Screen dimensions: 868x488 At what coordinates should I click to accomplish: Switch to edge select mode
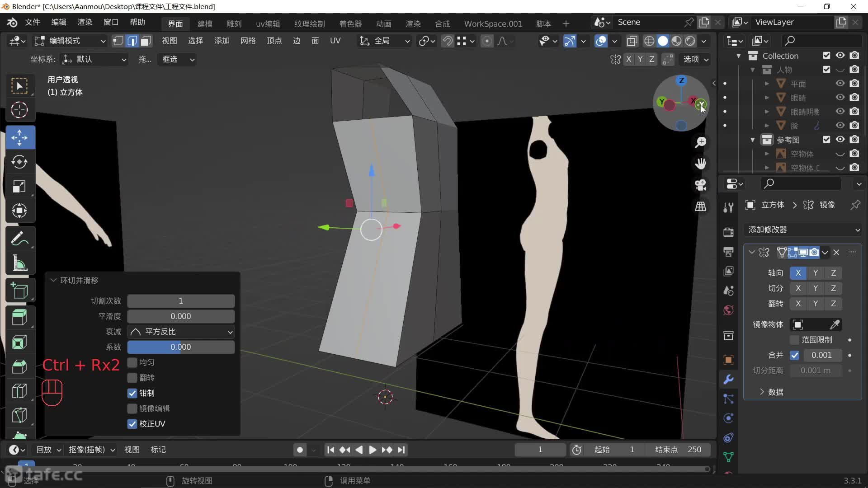(132, 41)
